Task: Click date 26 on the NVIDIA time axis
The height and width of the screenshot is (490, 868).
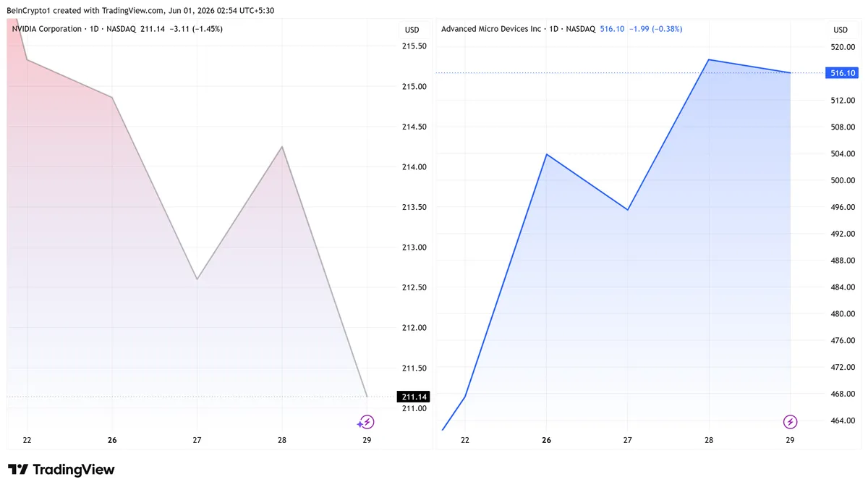Action: pos(112,440)
